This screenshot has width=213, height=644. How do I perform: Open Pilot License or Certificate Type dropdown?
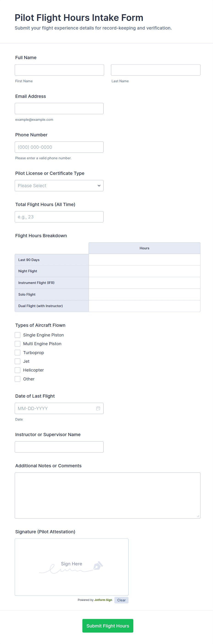point(59,186)
